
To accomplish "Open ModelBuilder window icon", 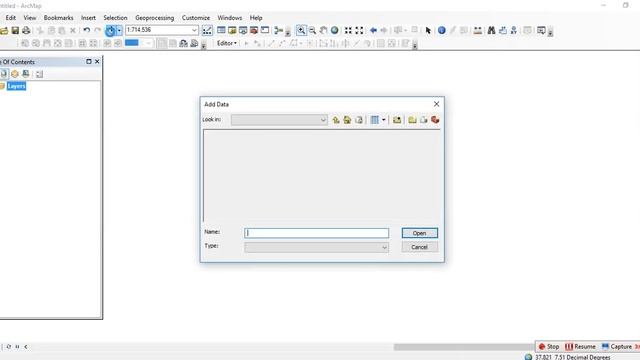I will tap(279, 30).
